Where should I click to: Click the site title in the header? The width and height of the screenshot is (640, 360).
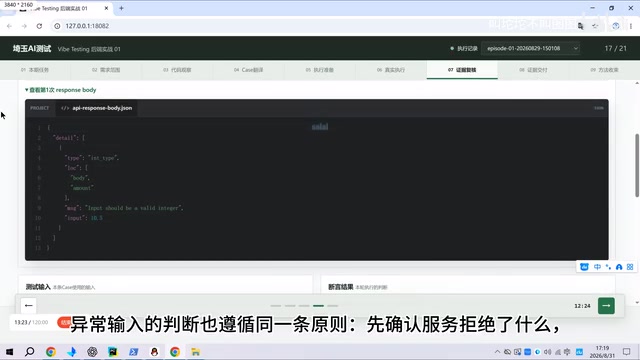click(32, 49)
